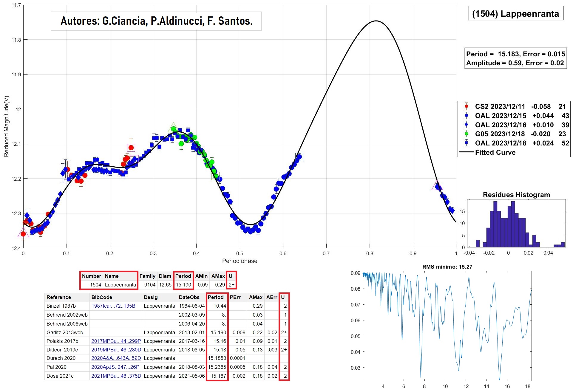Open the 2020A&A...643A..59D bibcode link
573x392 pixels.
click(116, 358)
